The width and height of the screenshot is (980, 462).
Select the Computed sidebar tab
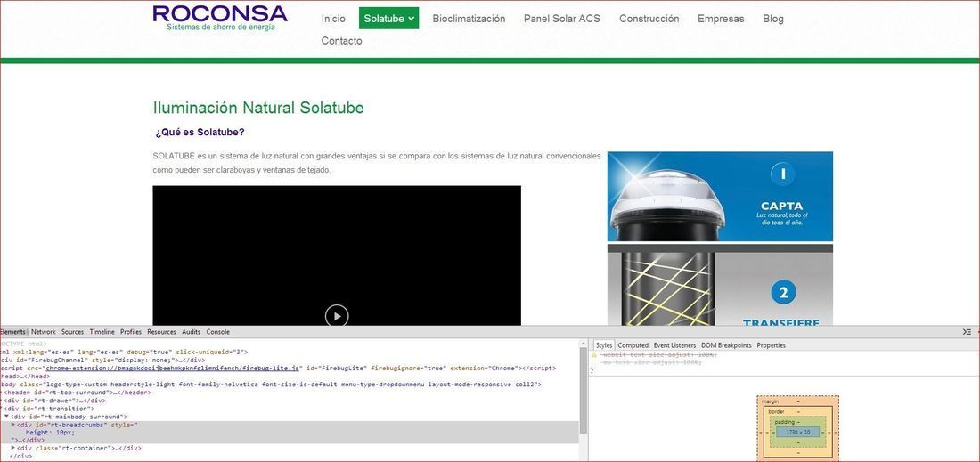tap(633, 345)
